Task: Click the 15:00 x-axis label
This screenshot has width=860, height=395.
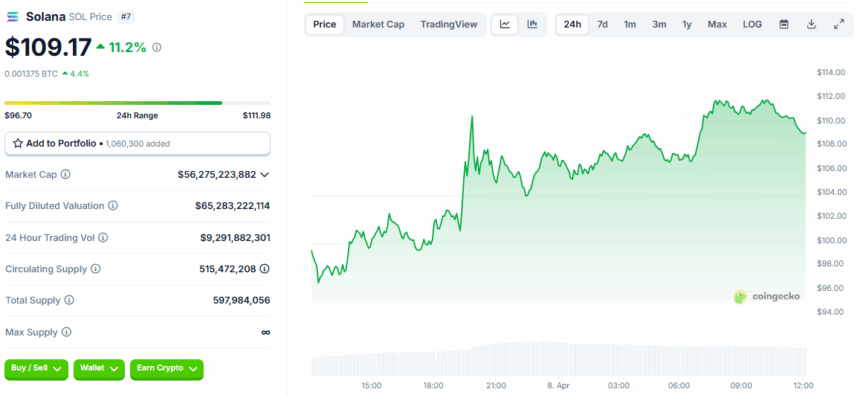Action: pyautogui.click(x=371, y=386)
